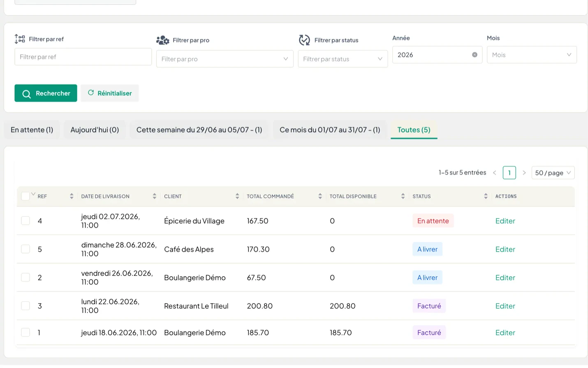The width and height of the screenshot is (588, 368).
Task: Check the box for order ref 1
Action: coord(25,333)
